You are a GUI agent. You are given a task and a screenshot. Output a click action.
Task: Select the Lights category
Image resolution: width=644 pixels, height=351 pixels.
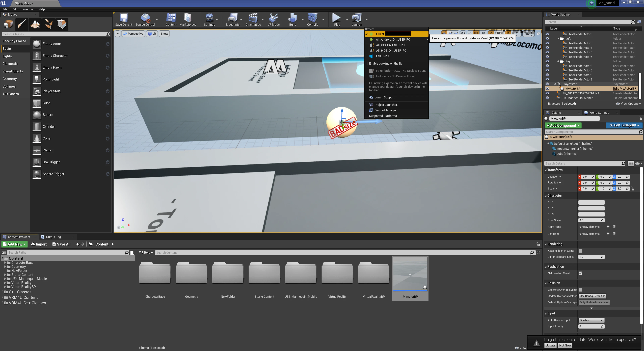7,56
